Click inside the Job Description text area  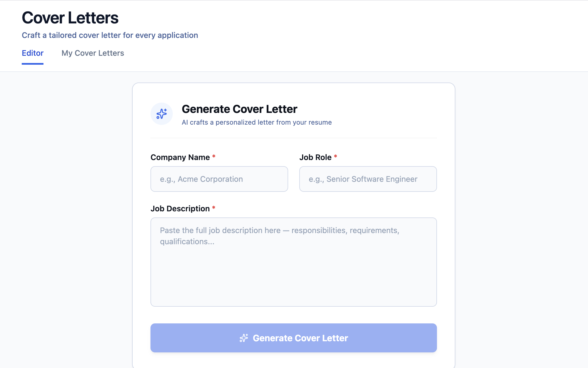coord(293,262)
